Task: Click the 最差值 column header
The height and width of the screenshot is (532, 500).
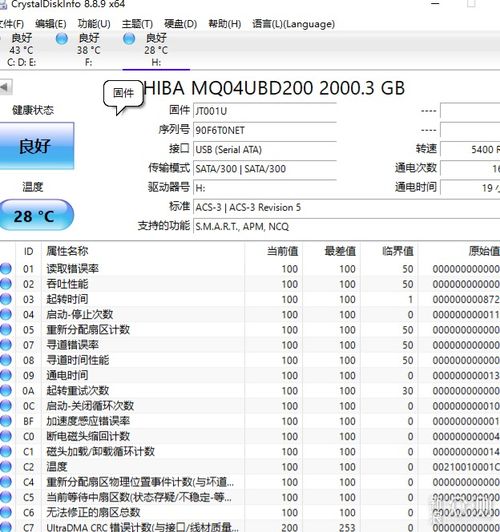Action: point(340,251)
